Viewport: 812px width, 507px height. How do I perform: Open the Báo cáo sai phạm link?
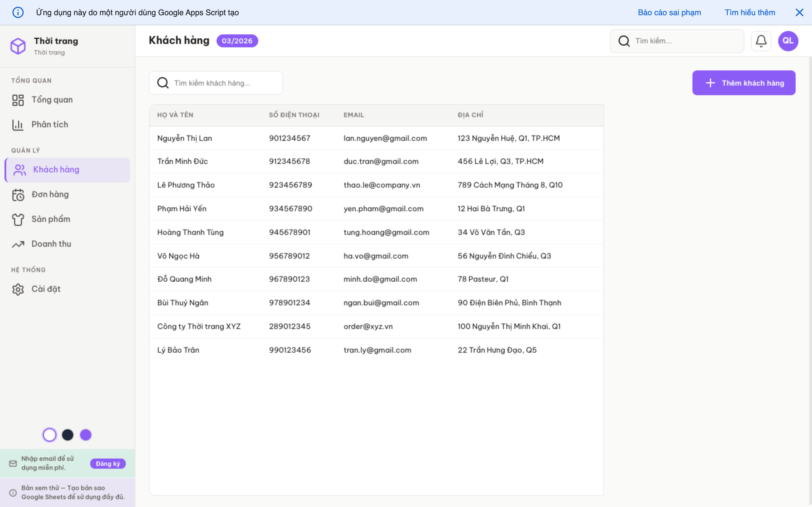tap(669, 12)
